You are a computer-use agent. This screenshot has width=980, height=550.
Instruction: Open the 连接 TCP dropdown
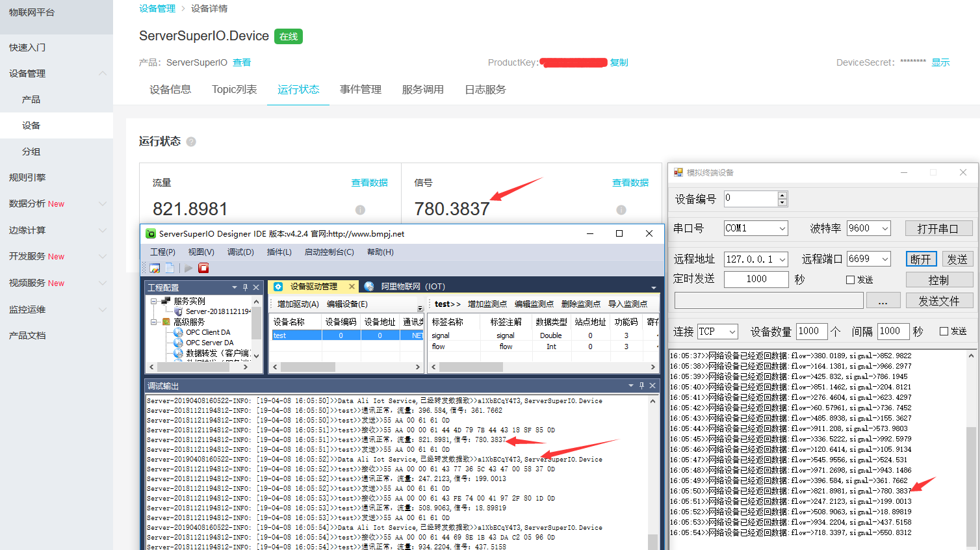coord(732,332)
